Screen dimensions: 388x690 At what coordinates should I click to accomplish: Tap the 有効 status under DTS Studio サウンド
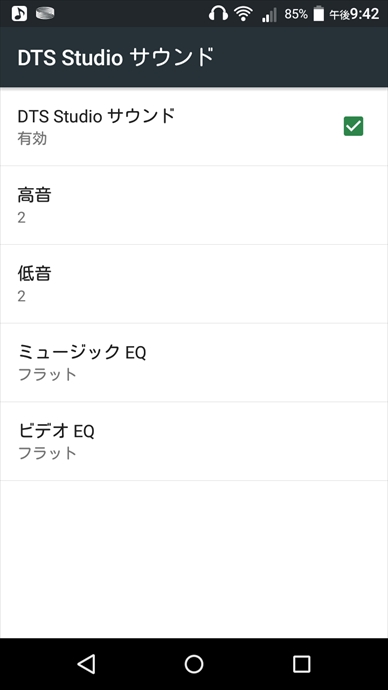(x=32, y=139)
